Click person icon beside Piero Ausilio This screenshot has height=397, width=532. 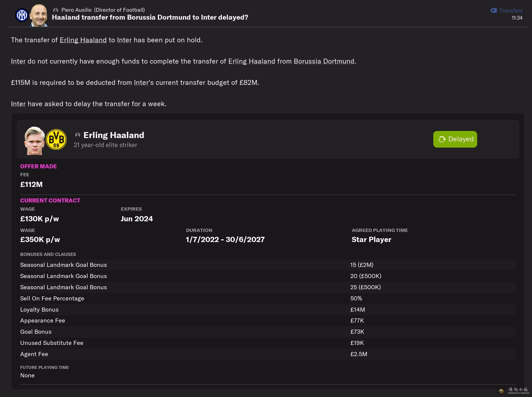(x=56, y=10)
